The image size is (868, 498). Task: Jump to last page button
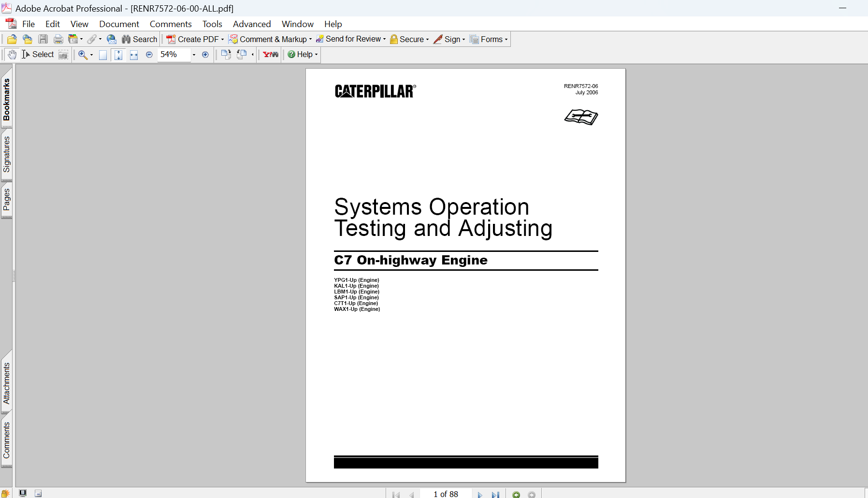pyautogui.click(x=495, y=495)
